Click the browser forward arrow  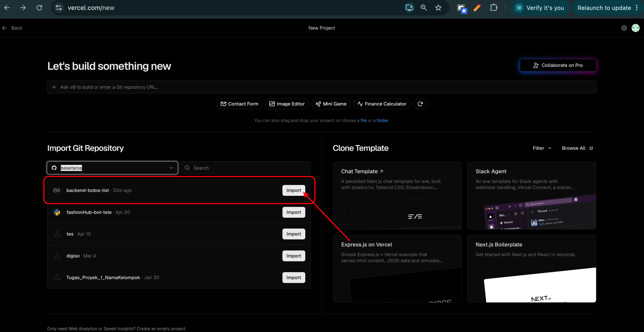point(23,8)
